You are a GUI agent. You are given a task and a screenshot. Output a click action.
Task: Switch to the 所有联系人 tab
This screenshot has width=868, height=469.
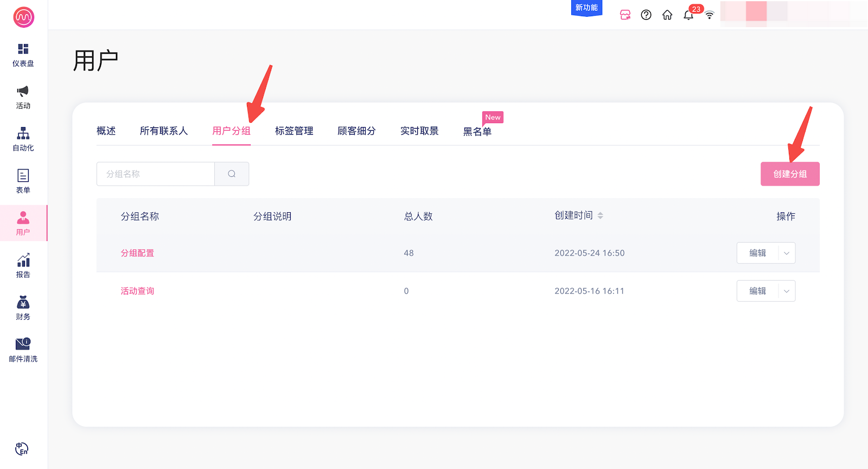click(163, 131)
